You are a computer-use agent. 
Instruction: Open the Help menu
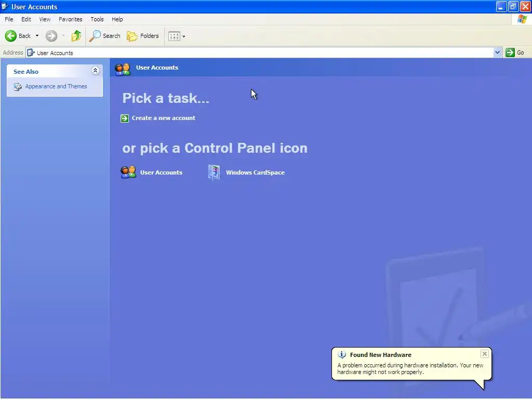(117, 19)
